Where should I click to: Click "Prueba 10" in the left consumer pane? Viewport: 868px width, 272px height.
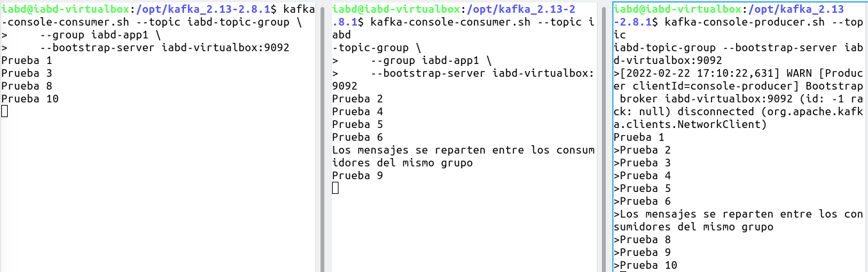(x=29, y=99)
